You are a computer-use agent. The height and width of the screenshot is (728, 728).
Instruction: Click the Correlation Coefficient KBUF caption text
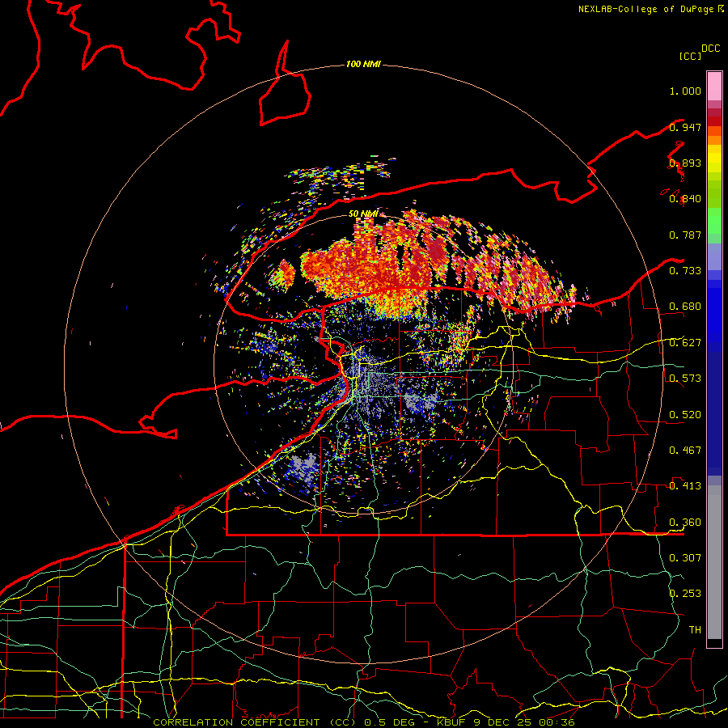364,722
